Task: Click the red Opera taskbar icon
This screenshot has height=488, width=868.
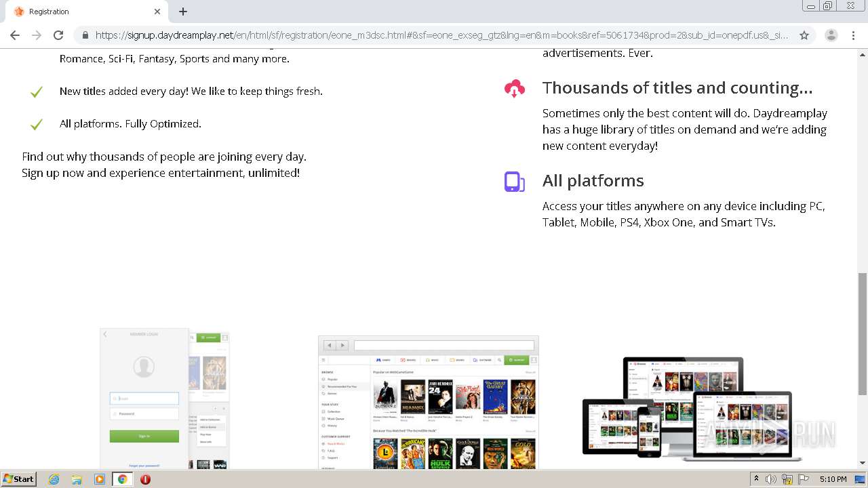Action: point(145,479)
